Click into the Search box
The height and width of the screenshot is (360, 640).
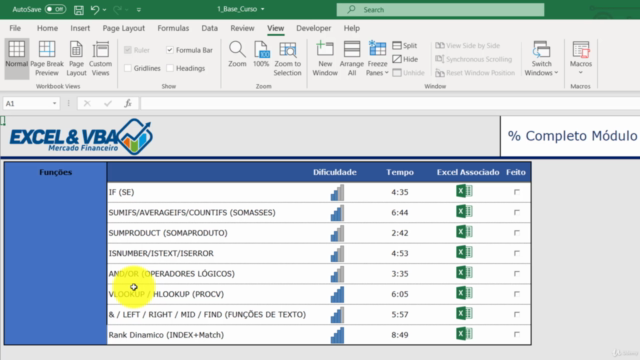pos(440,9)
